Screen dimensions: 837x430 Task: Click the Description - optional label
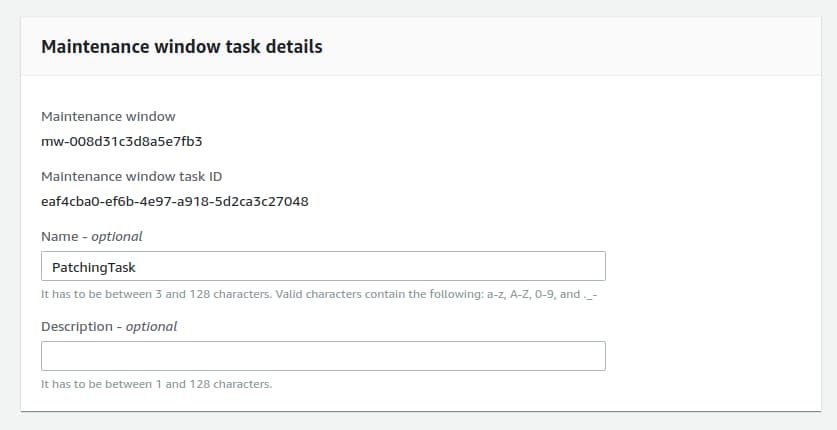point(109,326)
